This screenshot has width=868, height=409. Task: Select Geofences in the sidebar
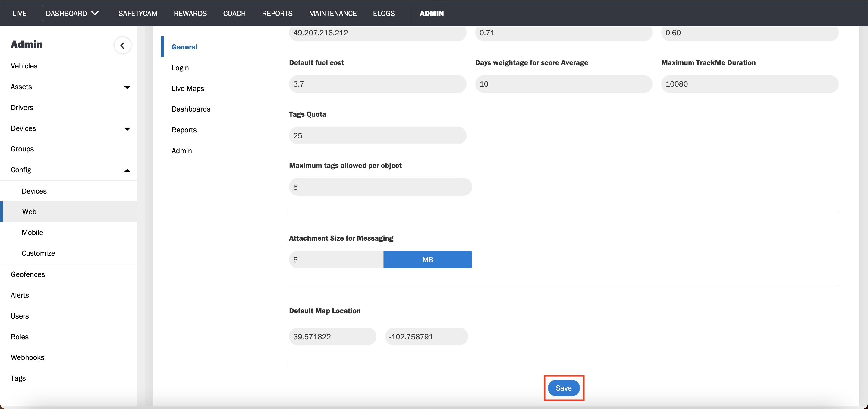[x=28, y=274]
